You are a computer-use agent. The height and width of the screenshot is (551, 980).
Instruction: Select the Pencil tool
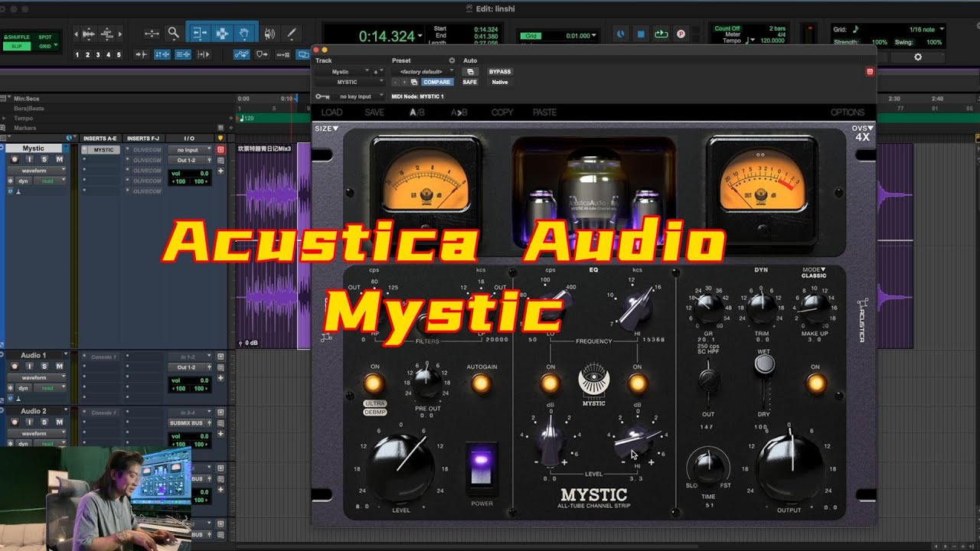pos(291,34)
